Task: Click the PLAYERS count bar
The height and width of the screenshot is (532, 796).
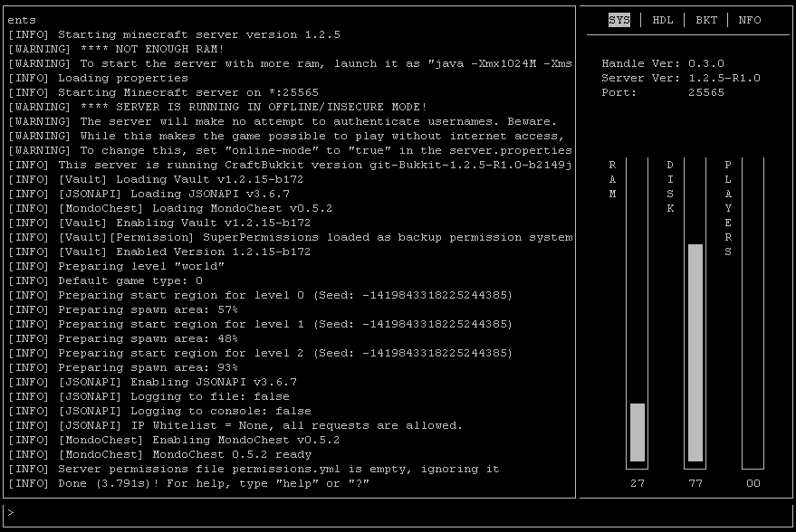Action: point(753,313)
